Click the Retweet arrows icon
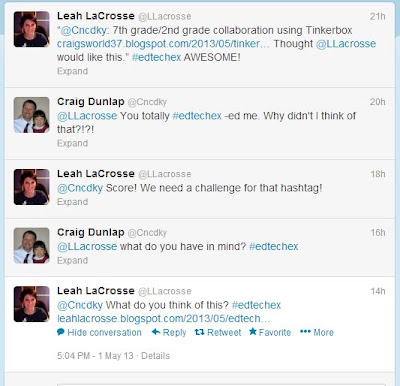This screenshot has width=400, height=386. point(199,332)
